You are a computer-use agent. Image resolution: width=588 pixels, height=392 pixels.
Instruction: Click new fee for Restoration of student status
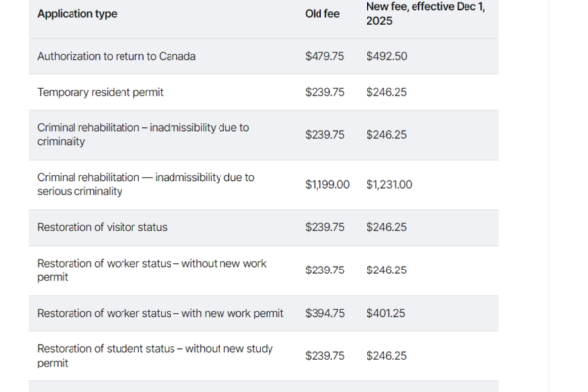(386, 355)
